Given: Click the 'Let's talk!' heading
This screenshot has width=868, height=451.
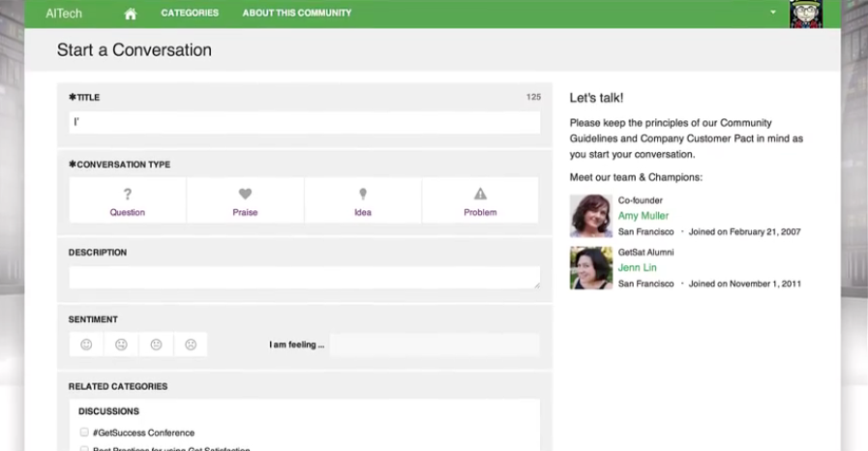Looking at the screenshot, I should [x=596, y=98].
